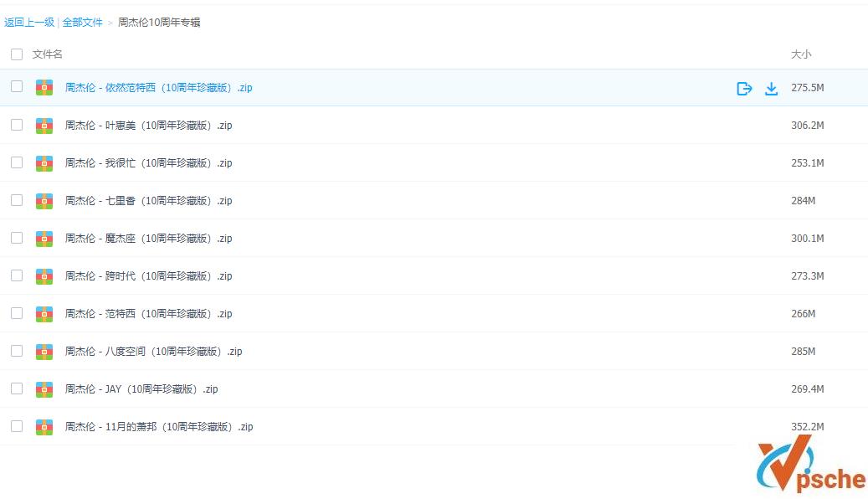Click the download icon on 依然范特西 row

point(772,87)
